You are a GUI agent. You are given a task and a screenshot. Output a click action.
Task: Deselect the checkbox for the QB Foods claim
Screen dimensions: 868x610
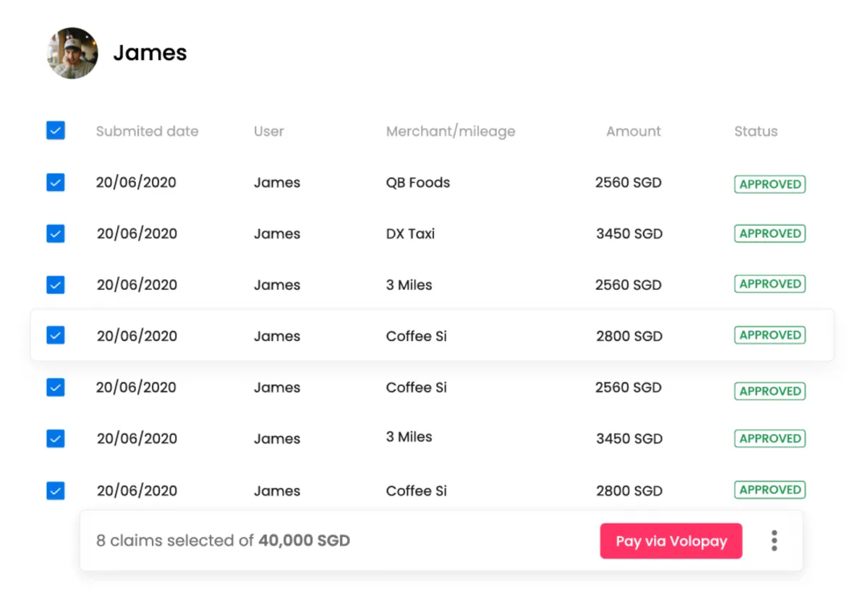coord(56,182)
